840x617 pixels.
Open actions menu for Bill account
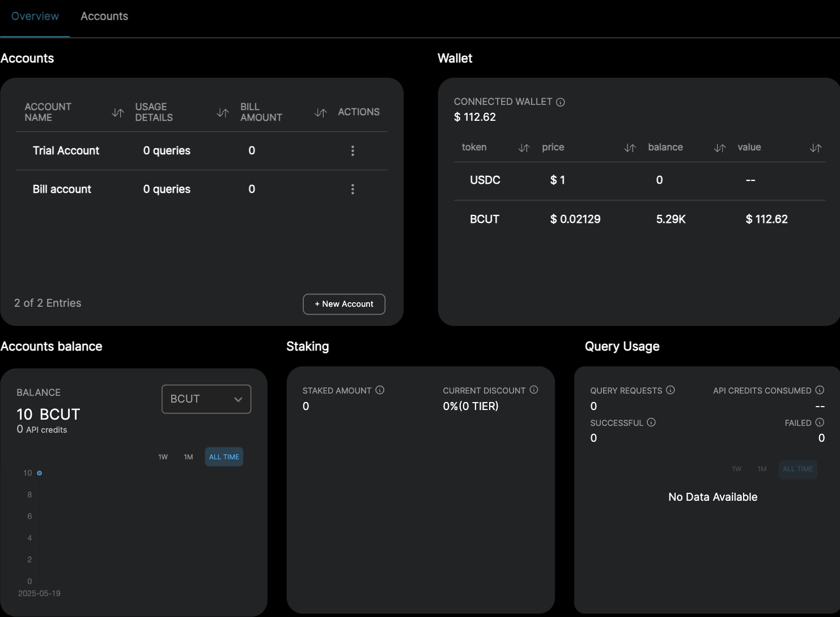click(353, 189)
